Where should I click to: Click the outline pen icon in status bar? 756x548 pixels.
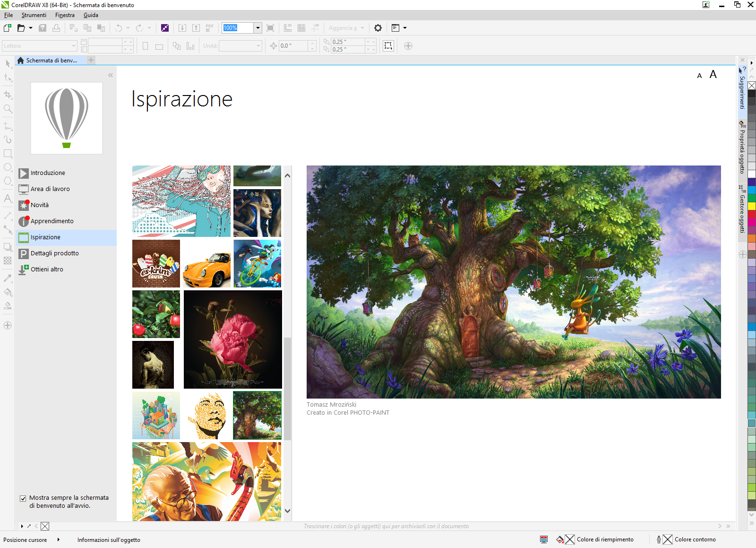click(659, 539)
